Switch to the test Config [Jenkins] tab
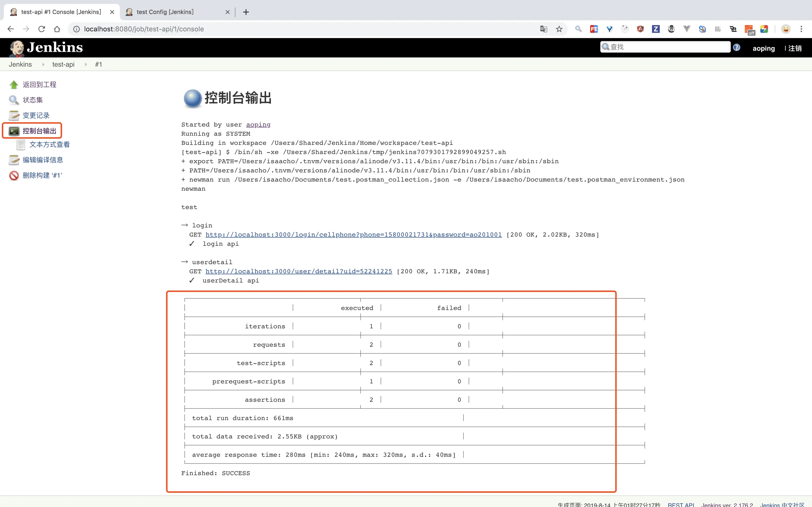Viewport: 812px width, 507px height. (x=165, y=12)
